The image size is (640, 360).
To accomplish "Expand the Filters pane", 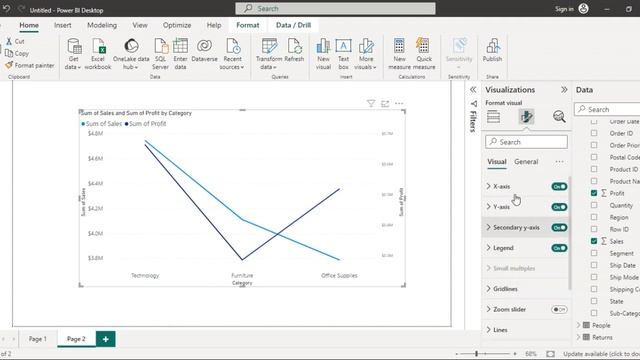I will click(473, 90).
